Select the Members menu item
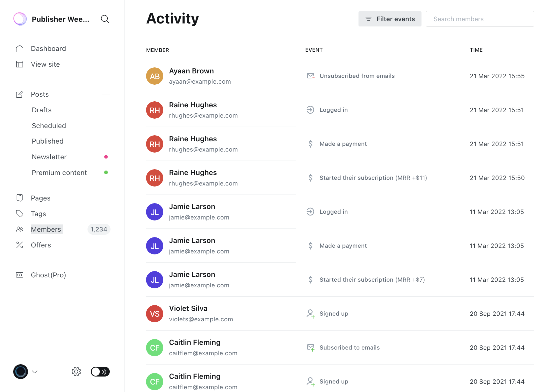 (x=47, y=229)
